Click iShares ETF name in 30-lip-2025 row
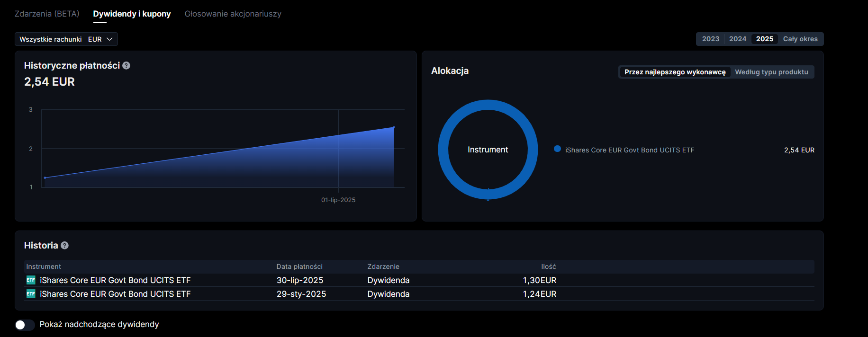Viewport: 868px width, 337px height. click(115, 280)
